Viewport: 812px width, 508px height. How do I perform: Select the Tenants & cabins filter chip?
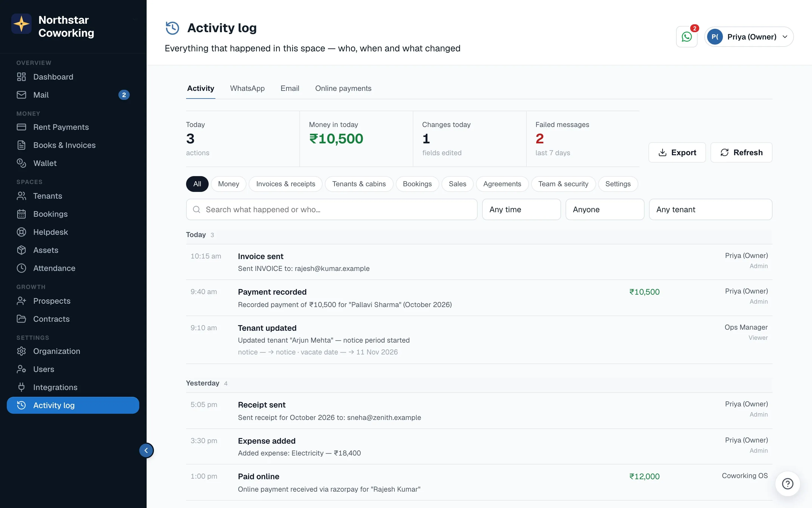pos(359,184)
